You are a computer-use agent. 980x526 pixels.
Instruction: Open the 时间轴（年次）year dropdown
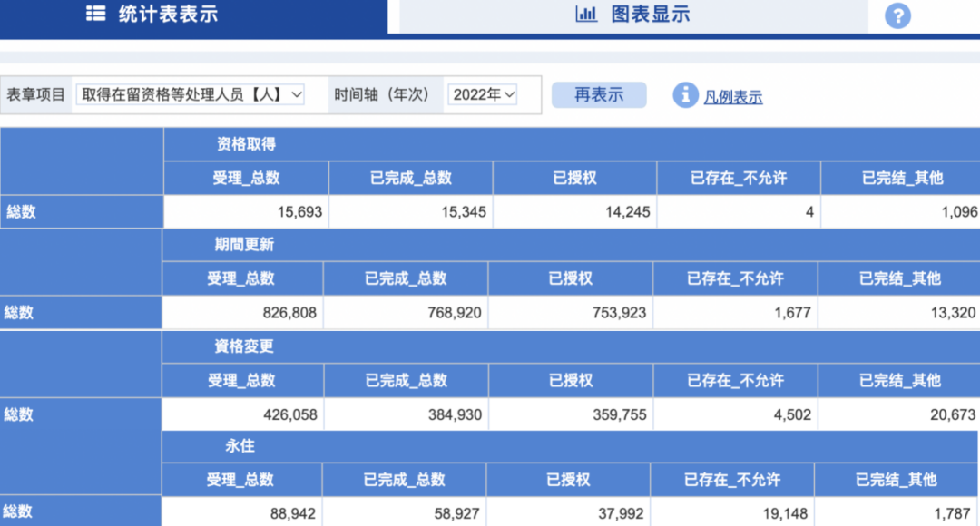point(482,94)
